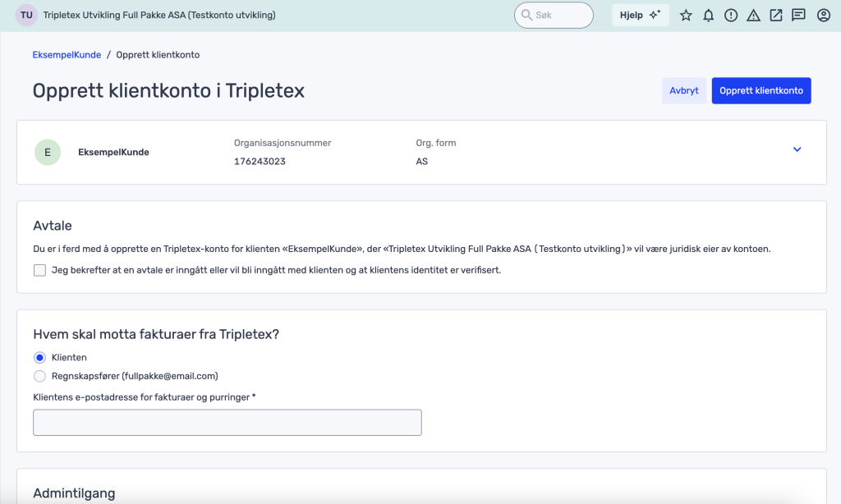Check the agreement confirmation checkbox

pyautogui.click(x=39, y=270)
